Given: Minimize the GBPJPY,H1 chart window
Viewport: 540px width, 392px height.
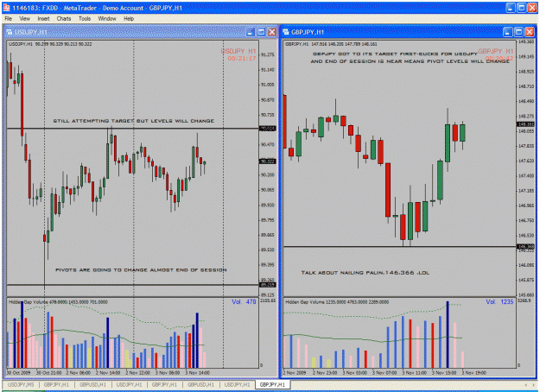Looking at the screenshot, I should click(508, 32).
